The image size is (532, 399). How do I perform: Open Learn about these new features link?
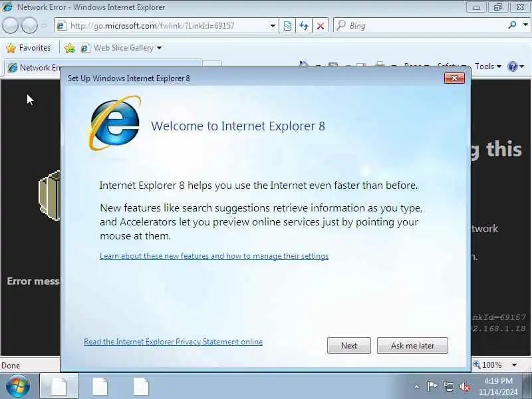[214, 256]
